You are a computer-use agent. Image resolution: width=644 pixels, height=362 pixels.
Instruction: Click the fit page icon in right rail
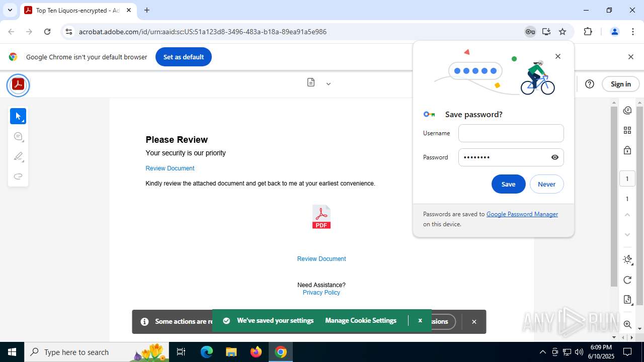[x=627, y=300]
